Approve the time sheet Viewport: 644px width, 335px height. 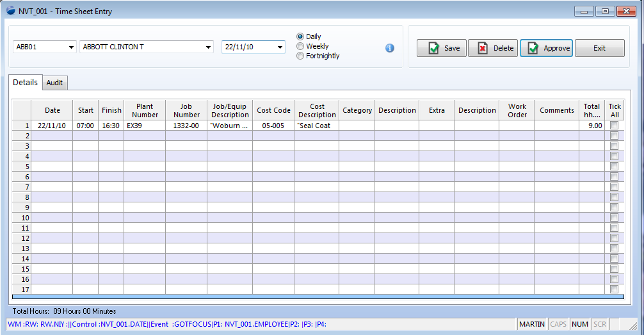pyautogui.click(x=546, y=48)
